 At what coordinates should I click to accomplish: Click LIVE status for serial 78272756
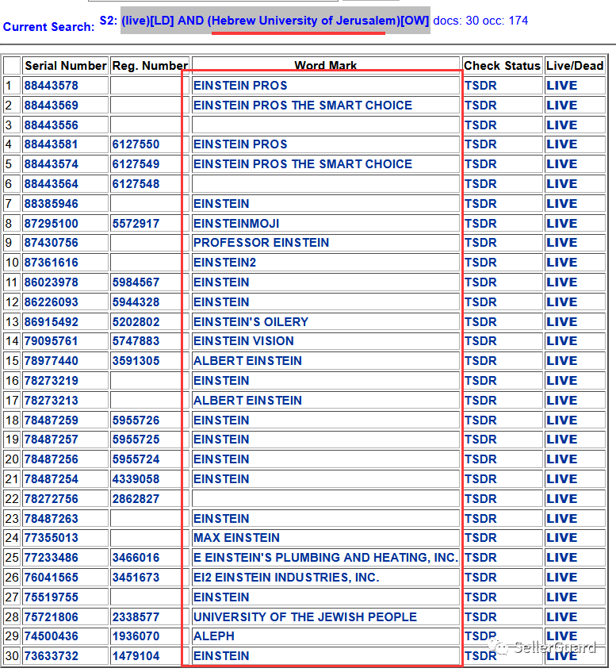pos(561,498)
